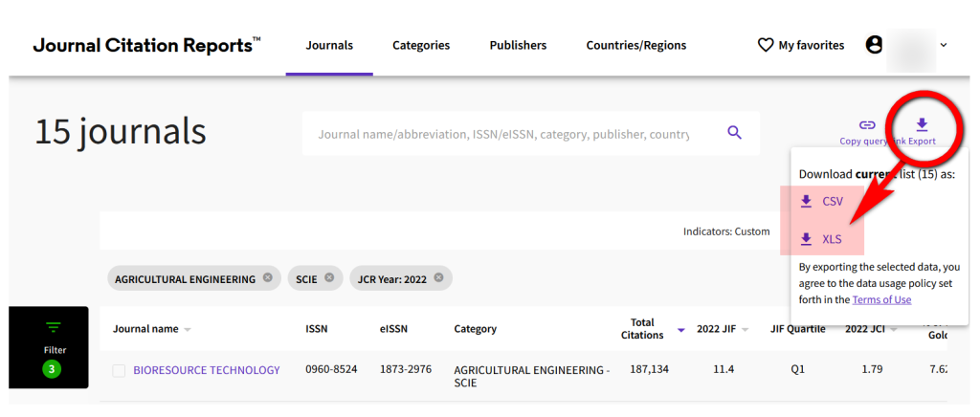Switch to the Publishers tab

[x=518, y=46]
